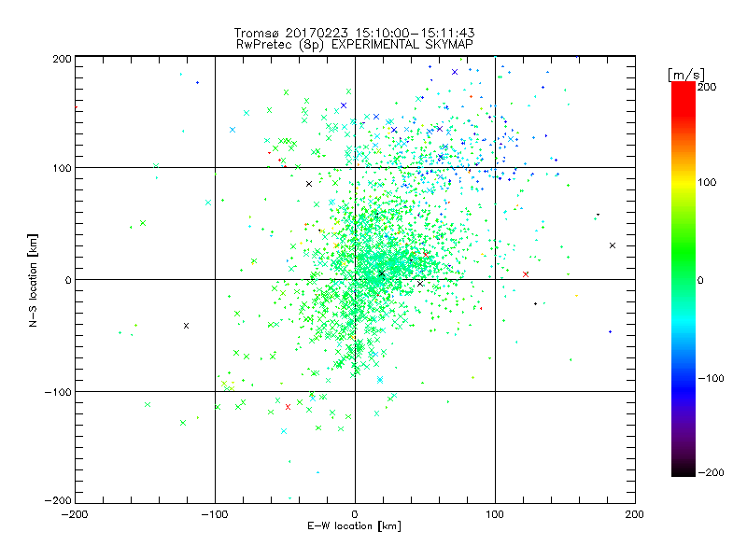Click the x-axis tick label '100'

click(495, 514)
